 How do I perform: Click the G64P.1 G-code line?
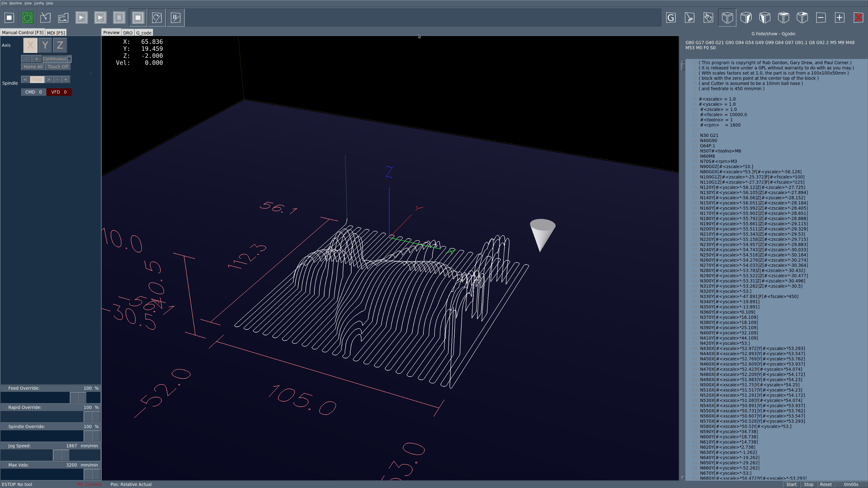point(707,146)
